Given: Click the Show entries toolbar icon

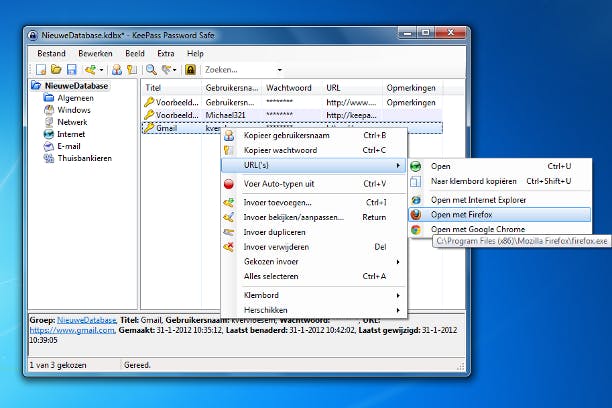Looking at the screenshot, I should pos(167,70).
